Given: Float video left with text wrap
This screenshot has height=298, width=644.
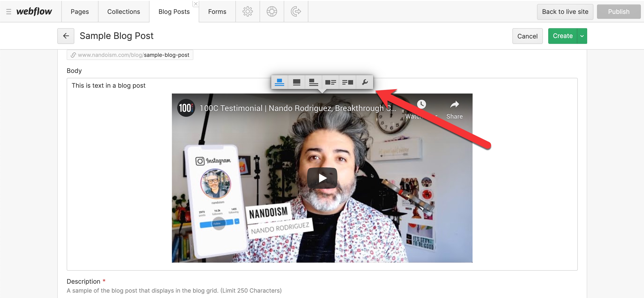Looking at the screenshot, I should tap(330, 82).
